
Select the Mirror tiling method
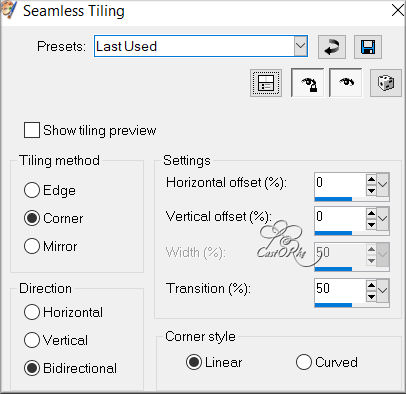[x=32, y=246]
